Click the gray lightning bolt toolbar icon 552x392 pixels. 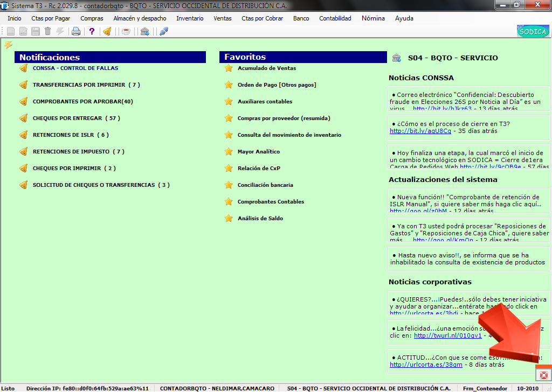tap(60, 31)
